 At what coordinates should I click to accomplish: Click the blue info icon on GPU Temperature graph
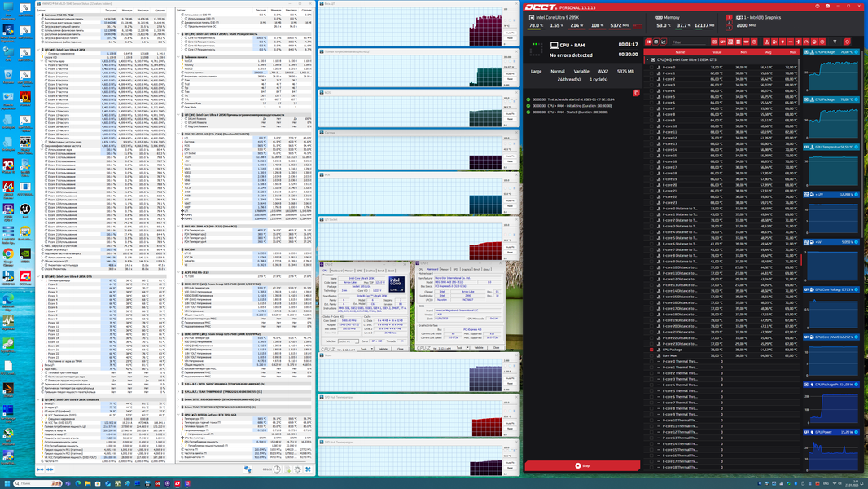pos(857,147)
